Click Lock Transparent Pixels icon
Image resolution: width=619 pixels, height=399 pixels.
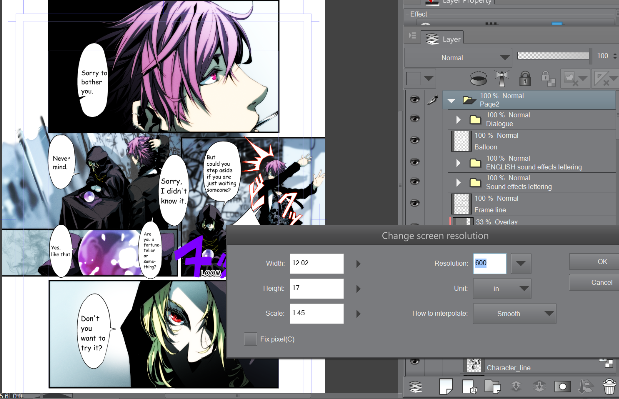pos(548,79)
